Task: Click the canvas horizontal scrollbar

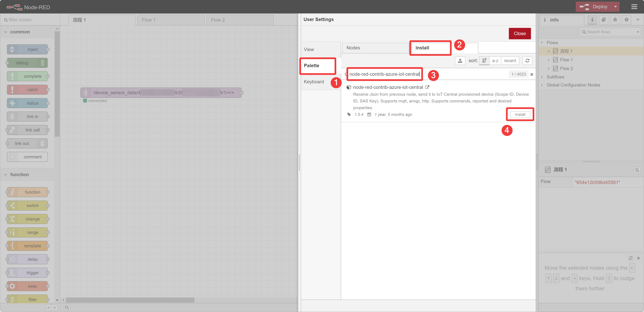Action: 130,300
